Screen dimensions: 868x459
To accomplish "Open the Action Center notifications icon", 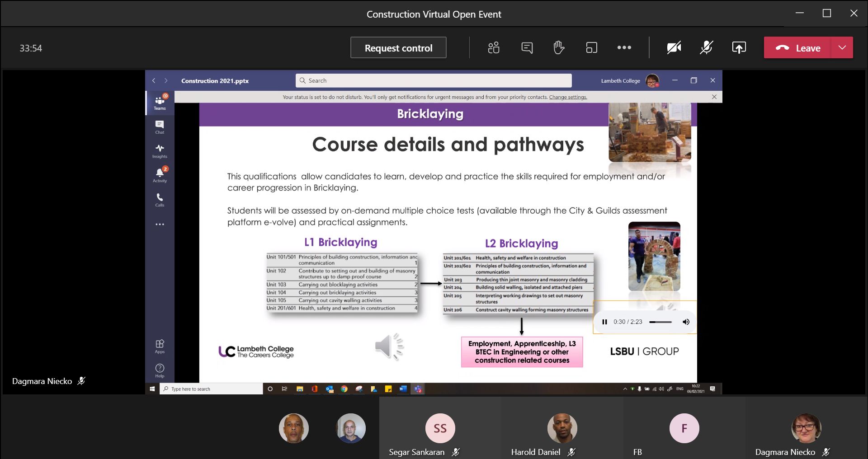I will click(712, 389).
